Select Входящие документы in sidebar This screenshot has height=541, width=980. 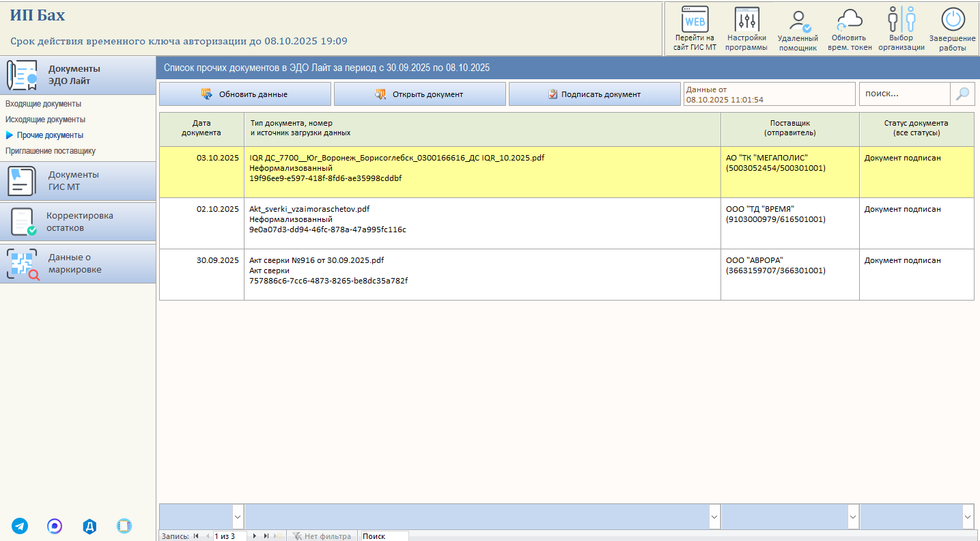(x=43, y=104)
